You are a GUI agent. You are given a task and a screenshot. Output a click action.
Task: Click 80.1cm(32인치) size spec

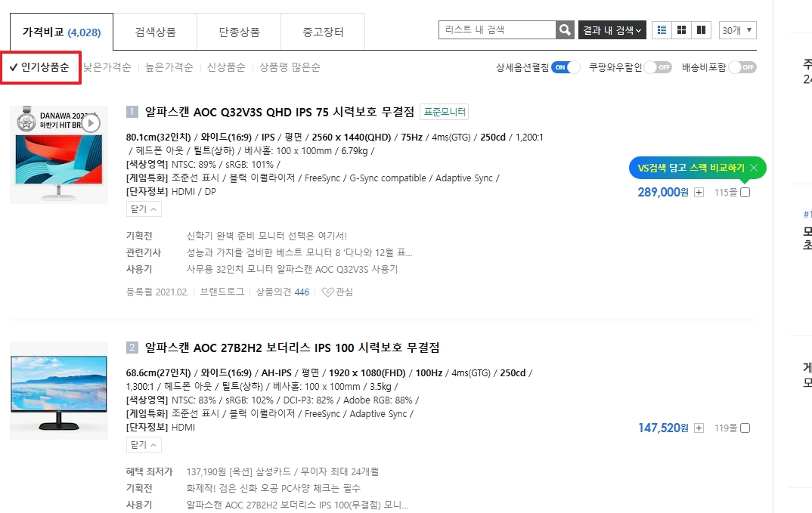pyautogui.click(x=158, y=138)
